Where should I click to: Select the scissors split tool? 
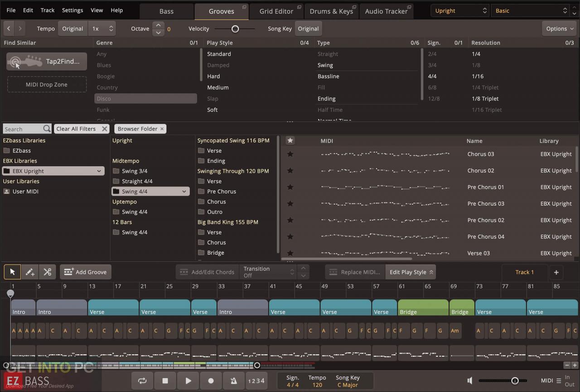[47, 272]
